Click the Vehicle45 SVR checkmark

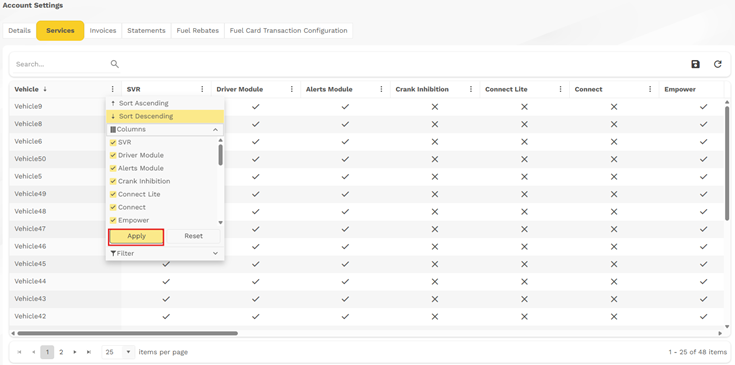[x=166, y=264]
